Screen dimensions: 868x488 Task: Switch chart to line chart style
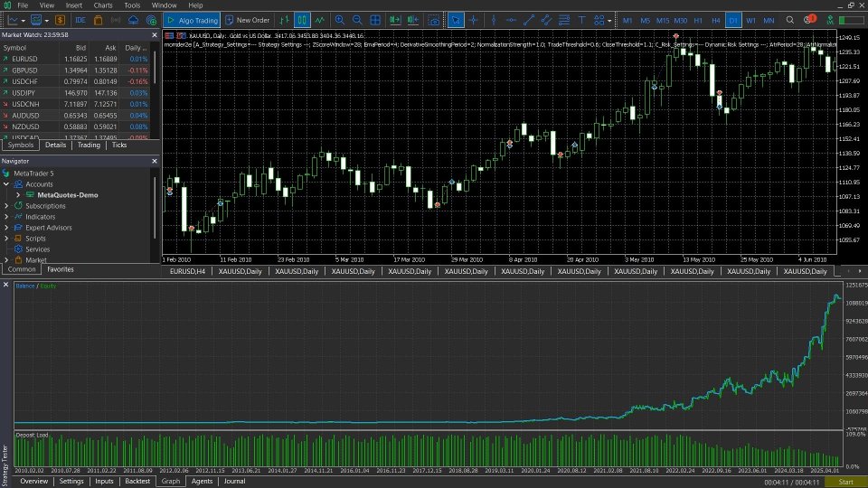click(x=320, y=21)
